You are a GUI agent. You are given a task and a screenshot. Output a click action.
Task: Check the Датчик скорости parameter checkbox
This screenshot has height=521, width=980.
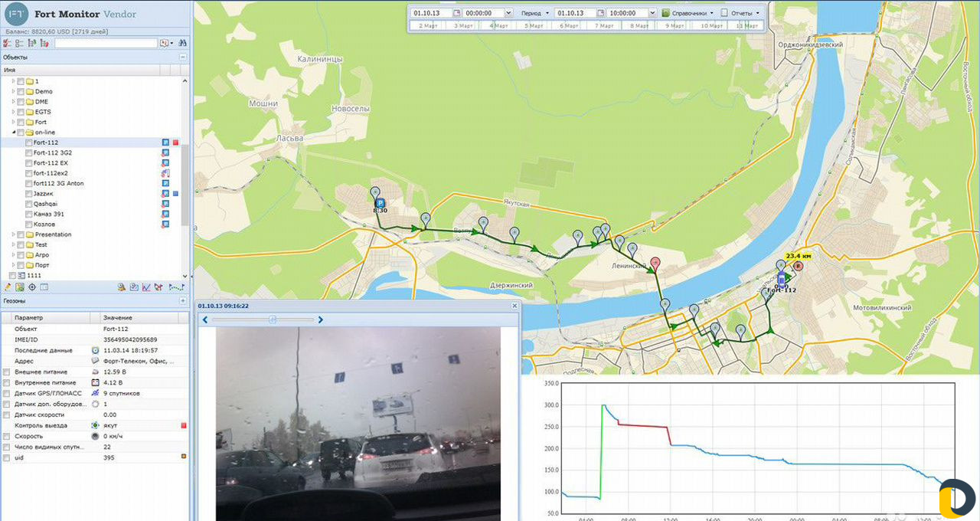pos(5,415)
